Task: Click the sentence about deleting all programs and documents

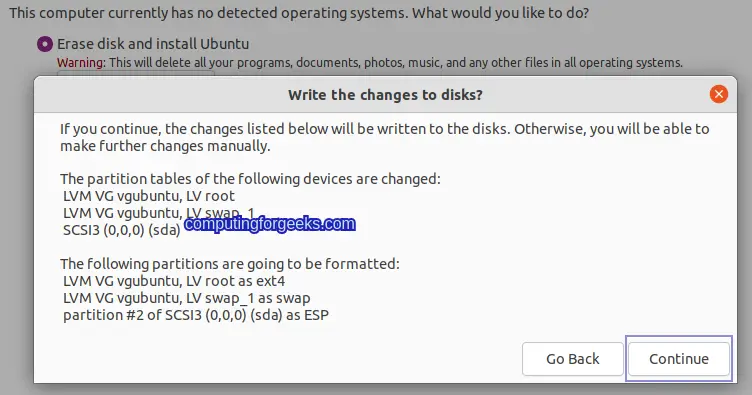Action: [x=396, y=63]
